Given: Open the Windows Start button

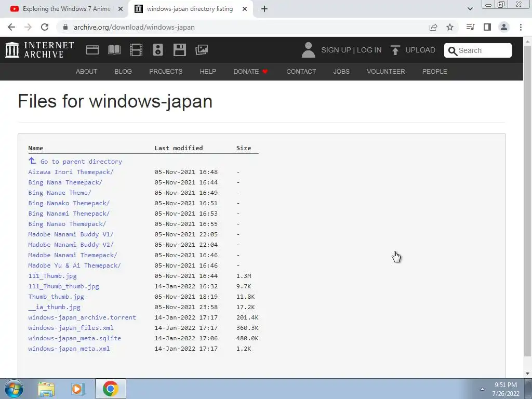Looking at the screenshot, I should click(x=14, y=389).
